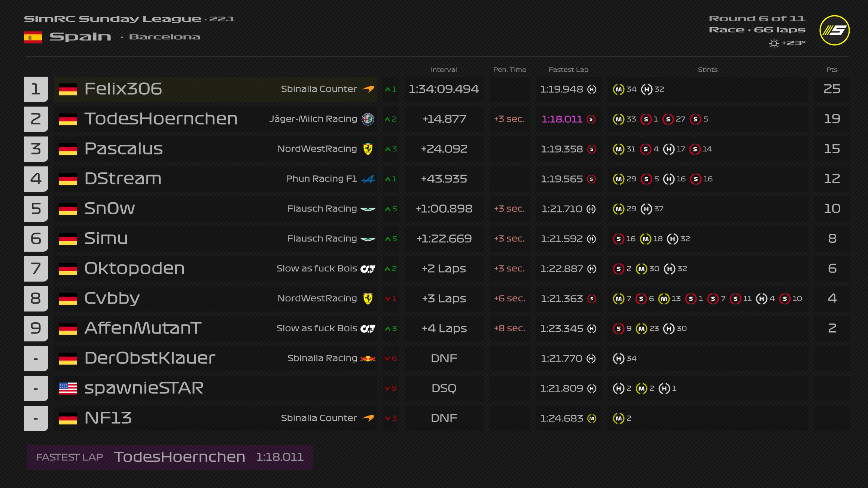Click DStream's Alpine team logo
This screenshot has height=488, width=868.
pos(368,179)
